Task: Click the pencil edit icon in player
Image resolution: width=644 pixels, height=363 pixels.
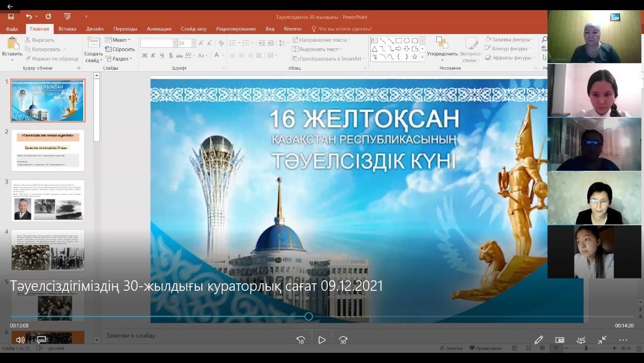Action: [x=538, y=340]
